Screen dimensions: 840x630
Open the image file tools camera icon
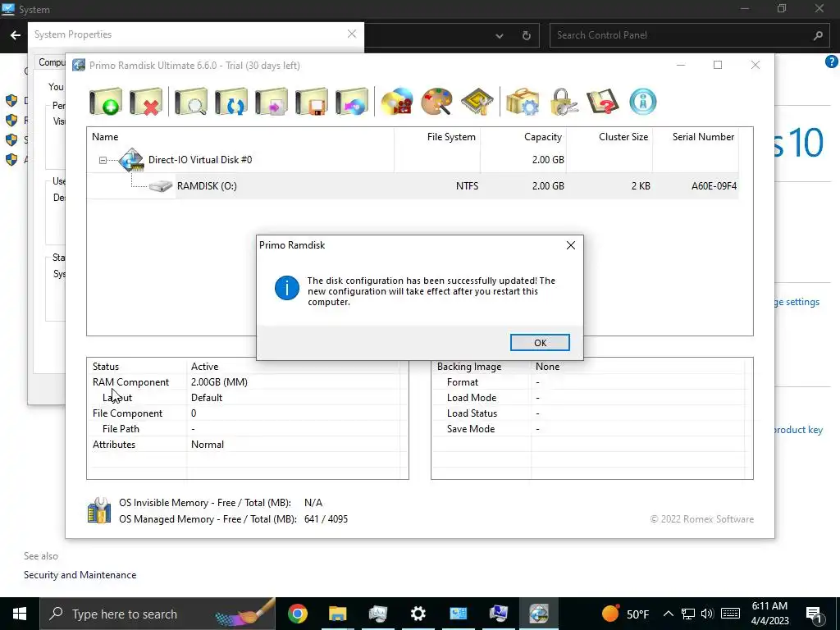click(397, 101)
